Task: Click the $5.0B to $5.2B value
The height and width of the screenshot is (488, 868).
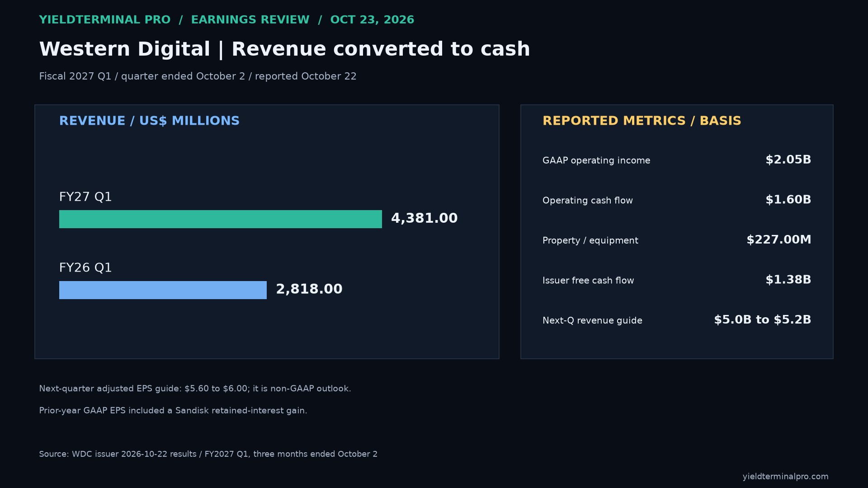Action: coord(762,320)
